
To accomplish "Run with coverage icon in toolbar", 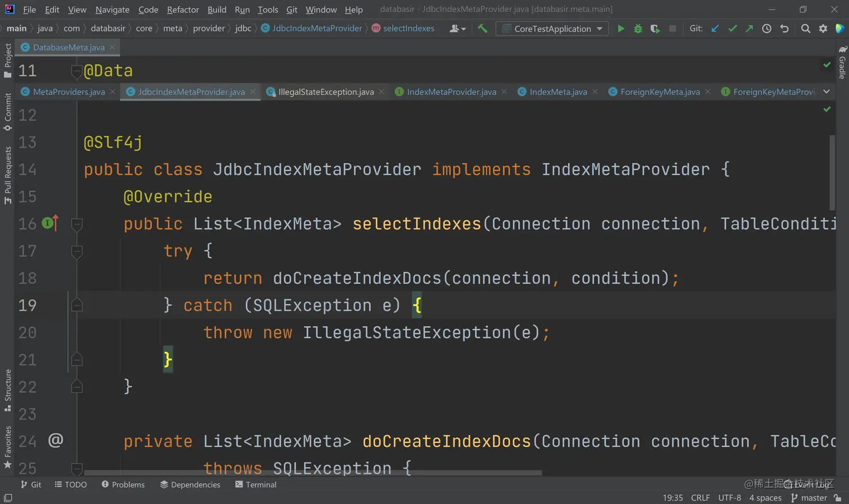I will click(655, 29).
